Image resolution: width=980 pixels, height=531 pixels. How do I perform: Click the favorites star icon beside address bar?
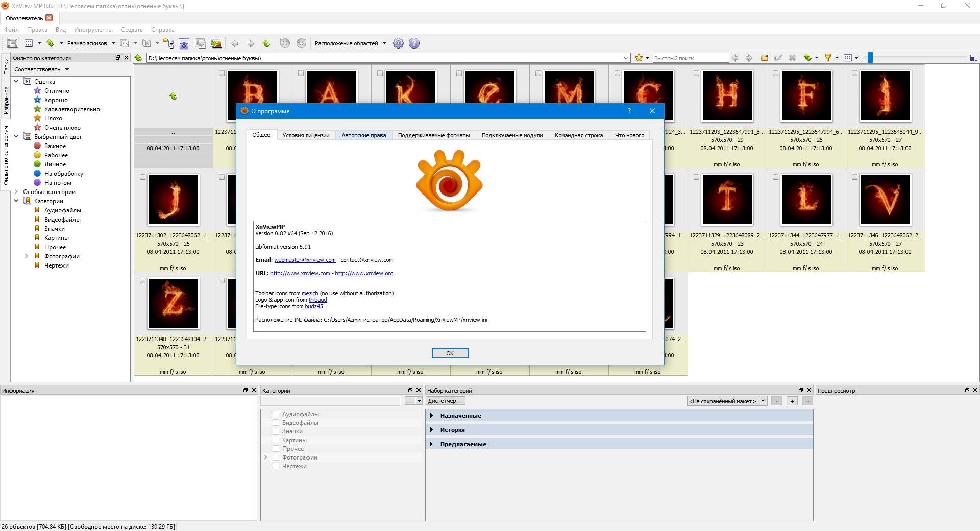coord(639,58)
